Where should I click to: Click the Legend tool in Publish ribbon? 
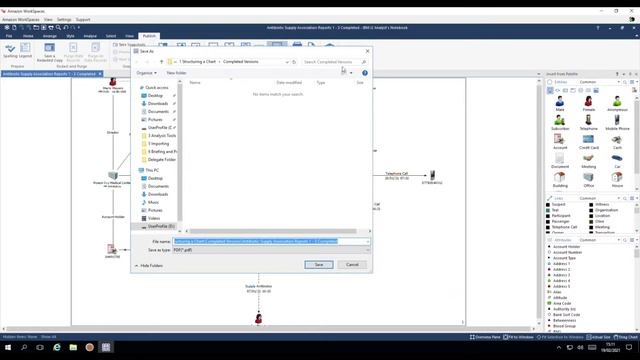point(25,51)
